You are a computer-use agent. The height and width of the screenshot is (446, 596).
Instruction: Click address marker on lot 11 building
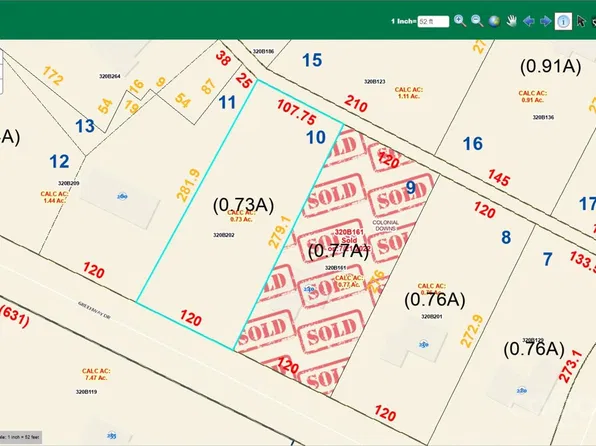(122, 197)
